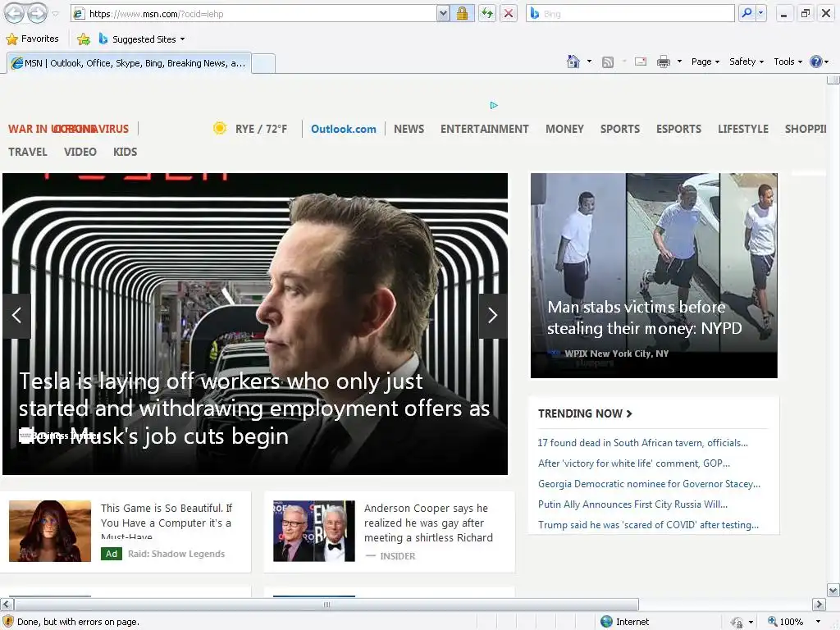The height and width of the screenshot is (630, 840).
Task: Open a new blank tab
Action: click(x=263, y=64)
